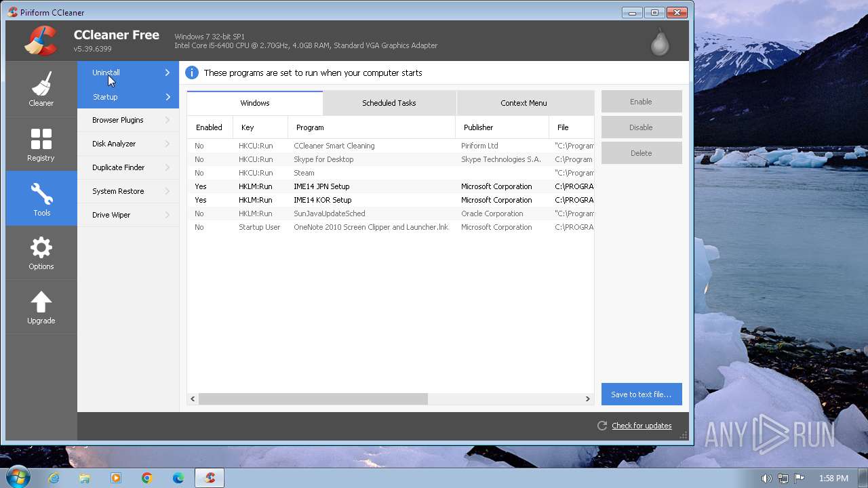
Task: Click chevron next to Disk Analyzer
Action: click(167, 144)
